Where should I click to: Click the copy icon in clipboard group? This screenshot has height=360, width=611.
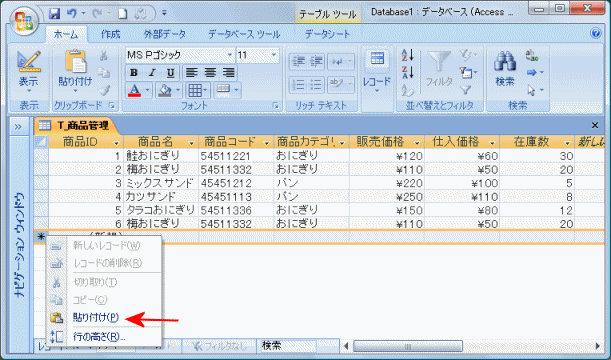pos(104,73)
